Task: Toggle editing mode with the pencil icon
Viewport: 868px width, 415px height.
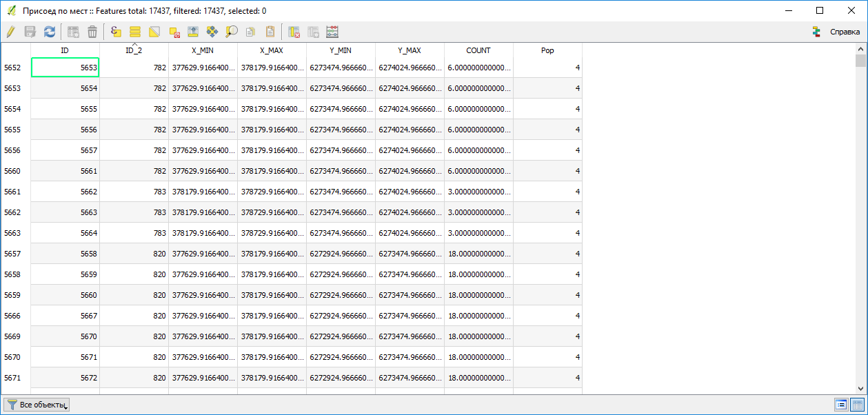Action: coord(10,32)
